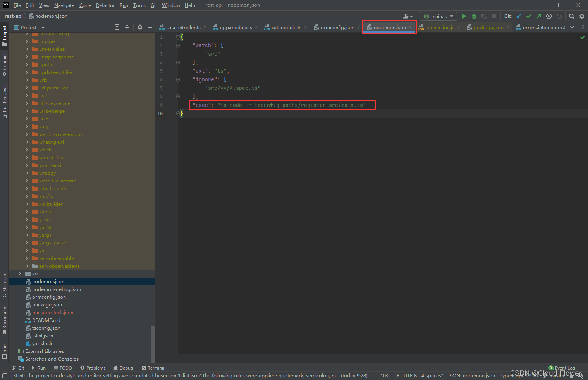Toggle the Terminal tool window
The image size is (588, 380).
(x=153, y=368)
